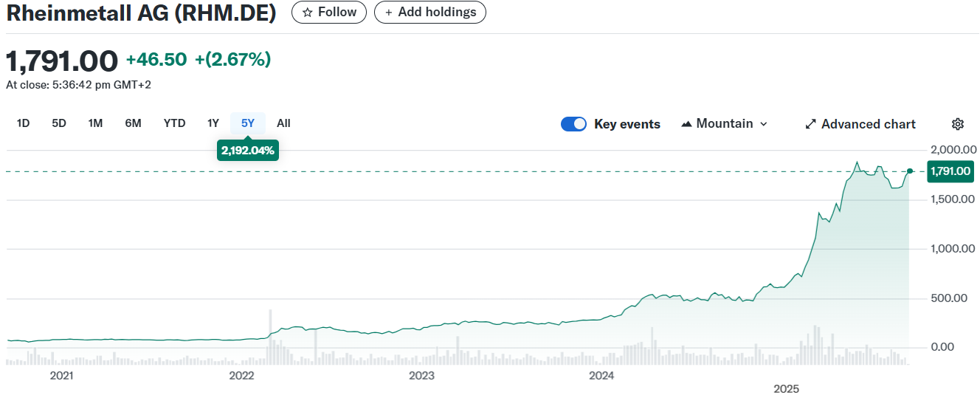Click the plus icon in Add holdings
Image resolution: width=980 pixels, height=401 pixels.
pos(389,13)
